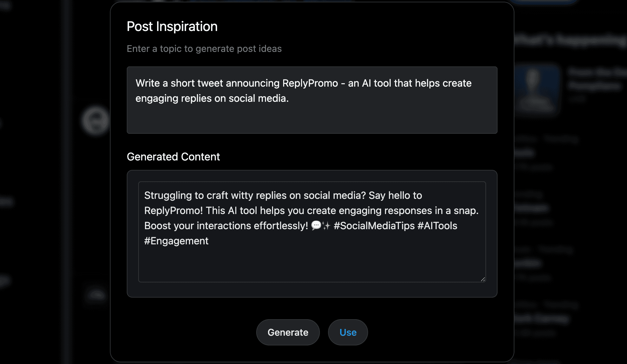Click the "Generated Content" section label

(173, 157)
